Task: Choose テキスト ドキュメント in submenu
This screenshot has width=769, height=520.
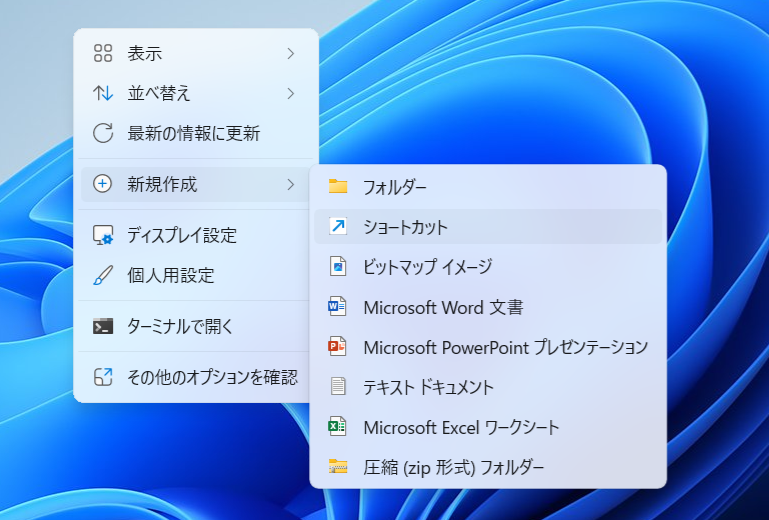Action: pos(488,387)
